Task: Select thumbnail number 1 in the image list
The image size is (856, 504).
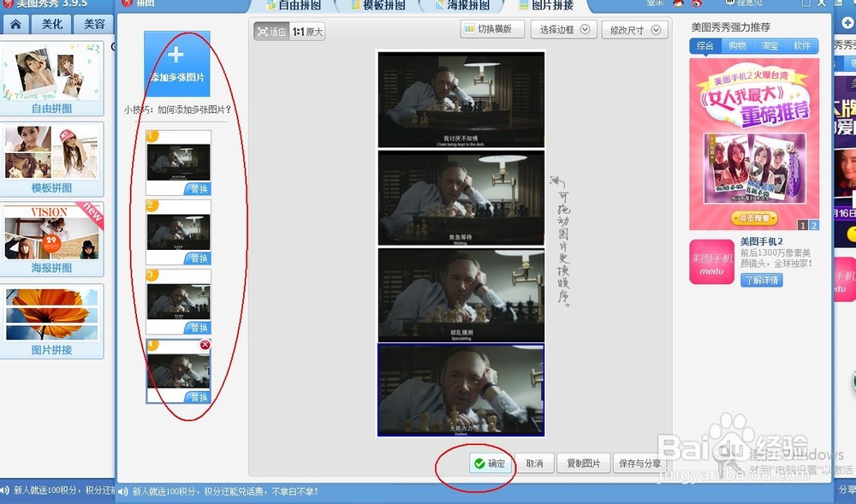Action: click(x=178, y=162)
